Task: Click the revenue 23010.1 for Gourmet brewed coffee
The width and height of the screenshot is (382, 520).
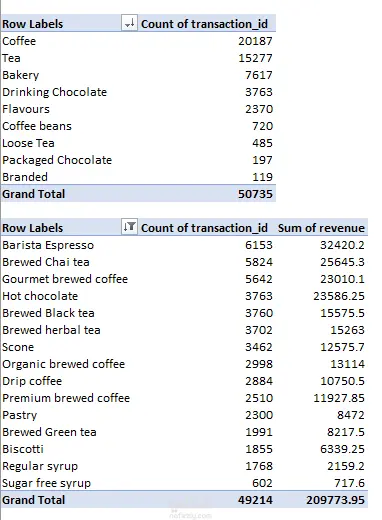Action: (x=342, y=279)
